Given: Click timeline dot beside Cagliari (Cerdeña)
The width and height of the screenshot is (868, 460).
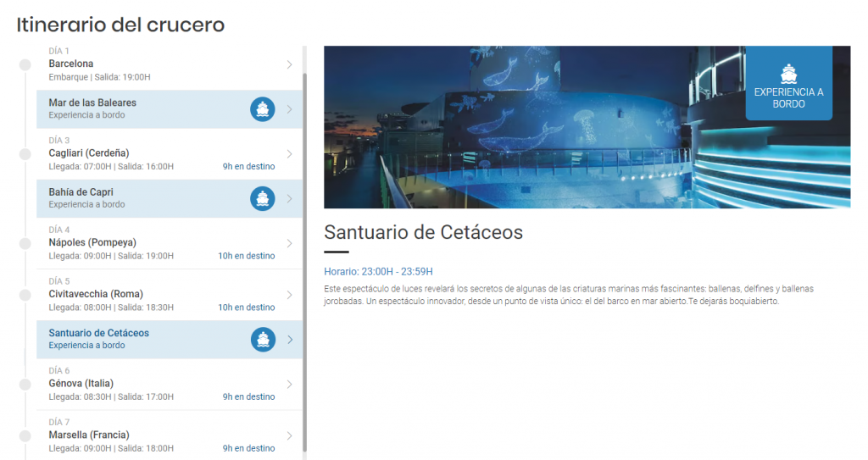Looking at the screenshot, I should coord(25,153).
